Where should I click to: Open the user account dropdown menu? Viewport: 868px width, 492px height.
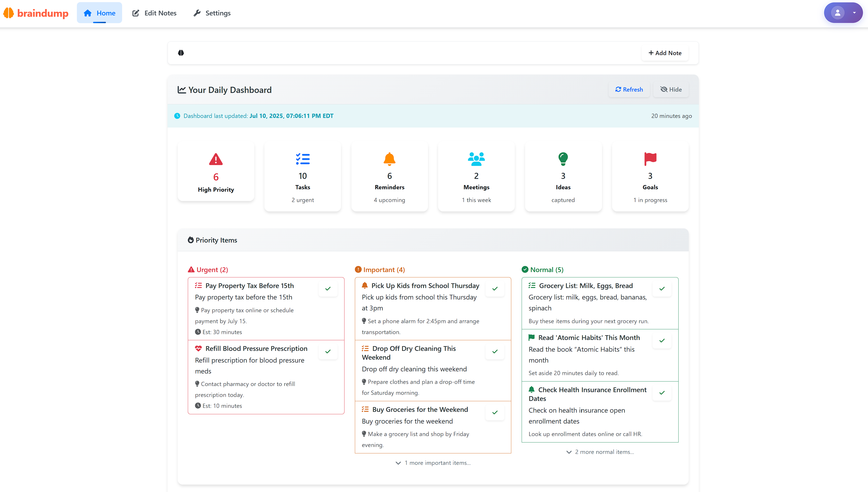(843, 13)
